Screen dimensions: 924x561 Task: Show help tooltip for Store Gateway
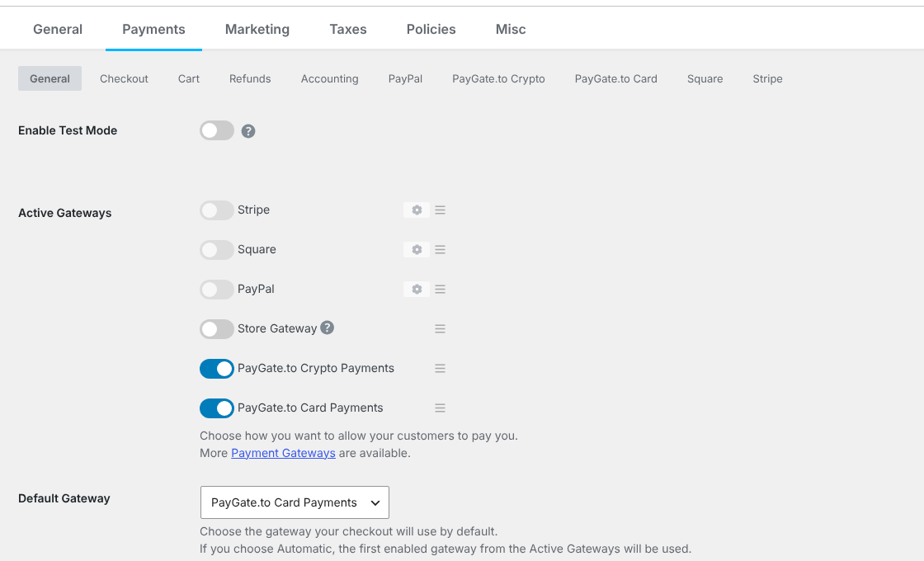pyautogui.click(x=327, y=328)
